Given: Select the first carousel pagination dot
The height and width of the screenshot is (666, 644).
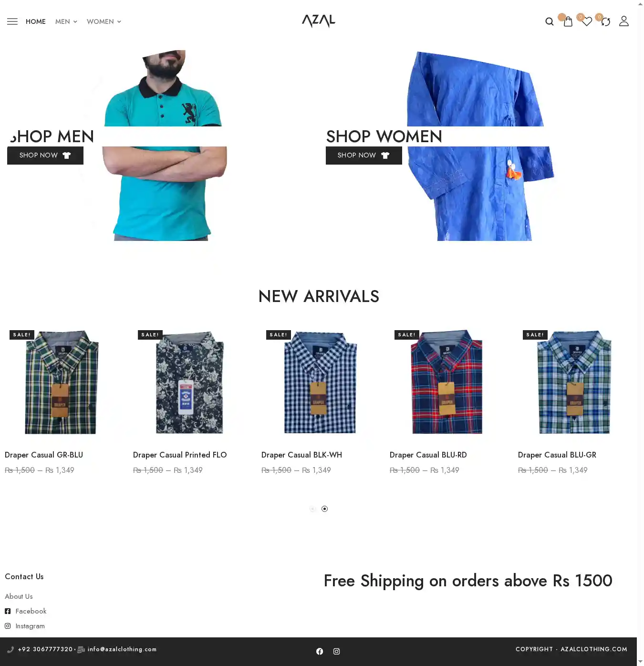Looking at the screenshot, I should pyautogui.click(x=312, y=509).
